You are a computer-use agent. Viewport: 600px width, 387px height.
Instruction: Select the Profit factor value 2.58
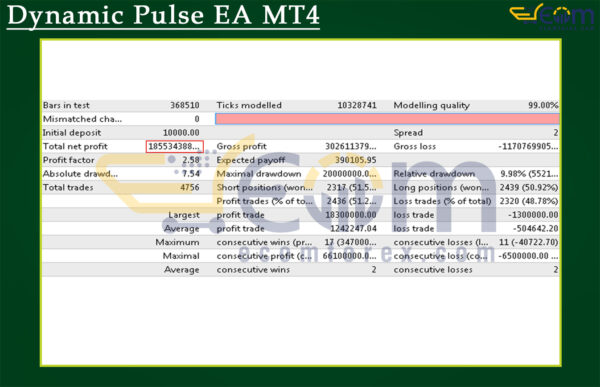point(191,160)
